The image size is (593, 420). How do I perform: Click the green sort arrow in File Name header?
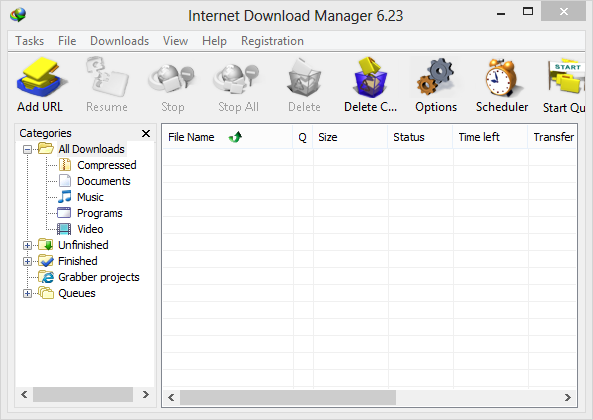[x=235, y=137]
